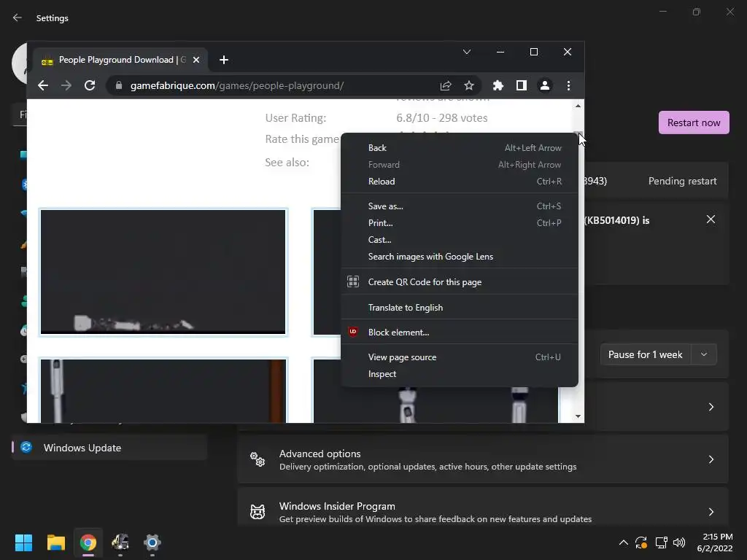Bookmark this page with the star icon

(x=469, y=86)
